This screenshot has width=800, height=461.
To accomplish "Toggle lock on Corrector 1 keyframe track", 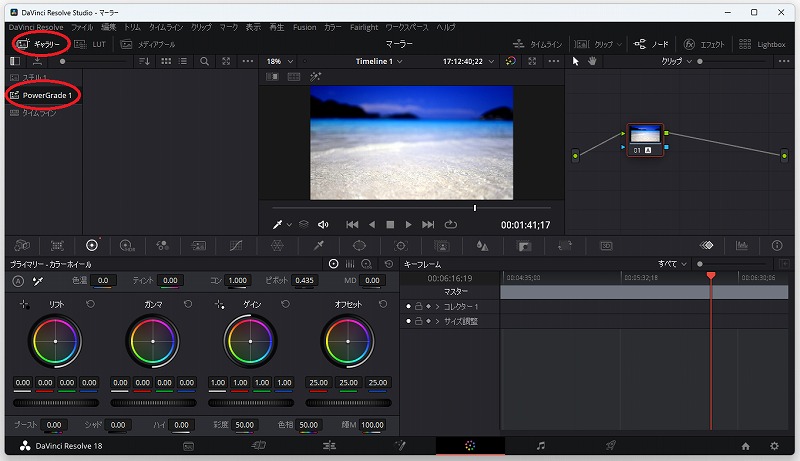I will [x=418, y=306].
